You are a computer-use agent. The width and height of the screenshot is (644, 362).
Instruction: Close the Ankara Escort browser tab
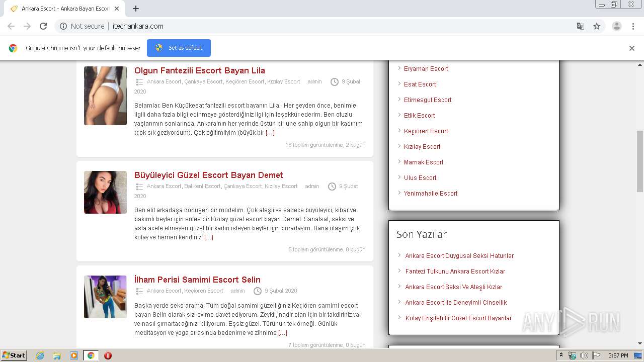[x=117, y=9]
